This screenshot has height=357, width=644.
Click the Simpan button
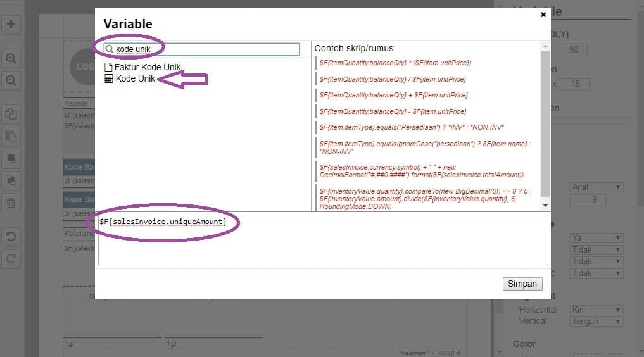click(522, 284)
